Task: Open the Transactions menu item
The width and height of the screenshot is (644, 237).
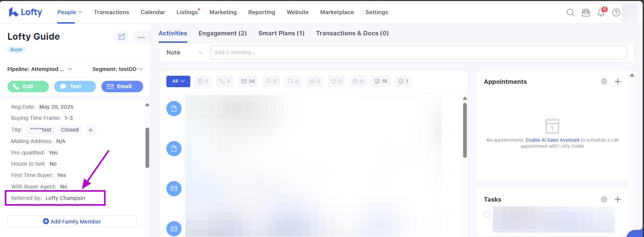Action: 111,12
